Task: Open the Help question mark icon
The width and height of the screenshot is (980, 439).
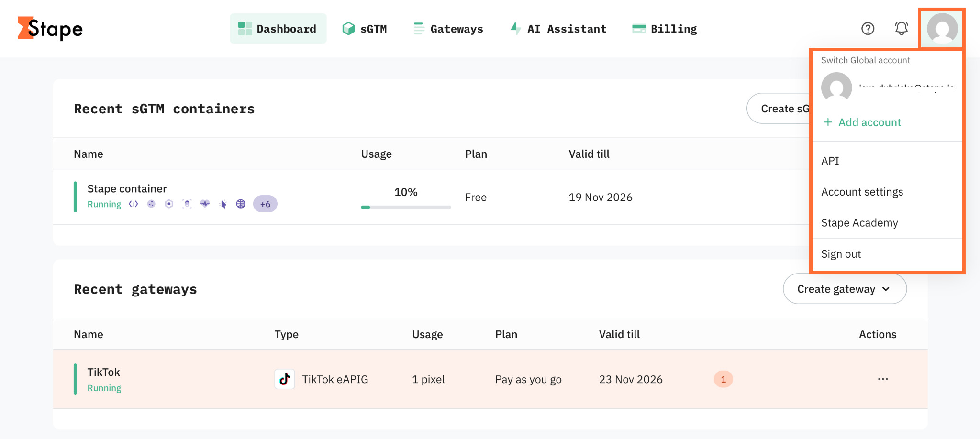Action: [x=868, y=29]
